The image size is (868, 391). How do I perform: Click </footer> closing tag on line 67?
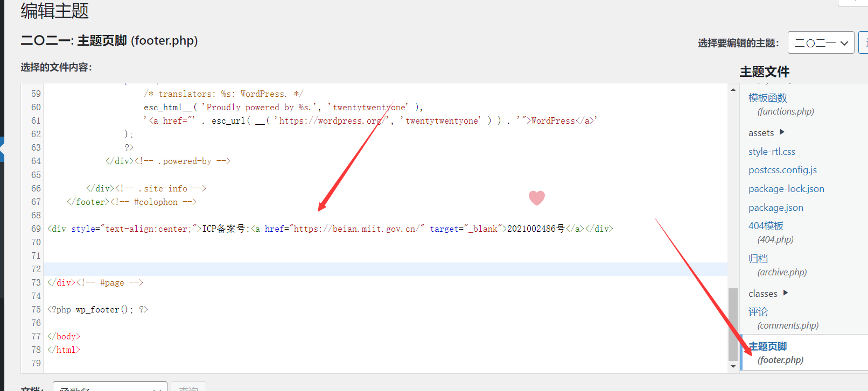tap(88, 202)
